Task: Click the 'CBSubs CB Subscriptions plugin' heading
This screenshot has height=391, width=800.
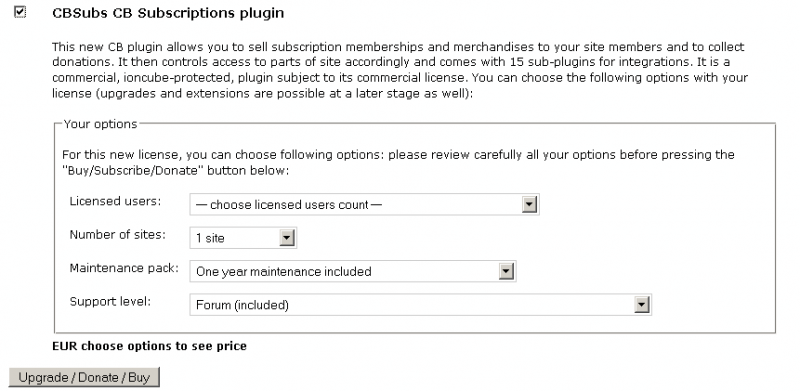Action: click(x=168, y=13)
